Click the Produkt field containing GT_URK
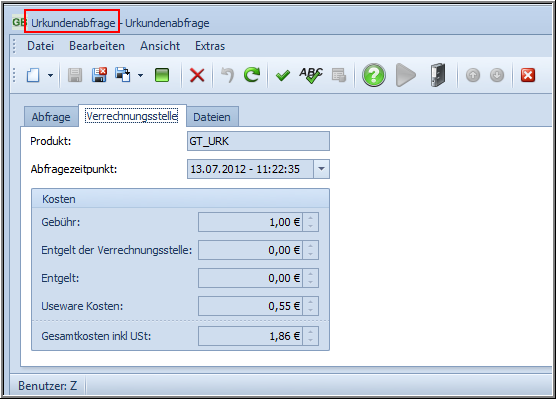Viewport: 556px width, 399px height. pos(258,141)
